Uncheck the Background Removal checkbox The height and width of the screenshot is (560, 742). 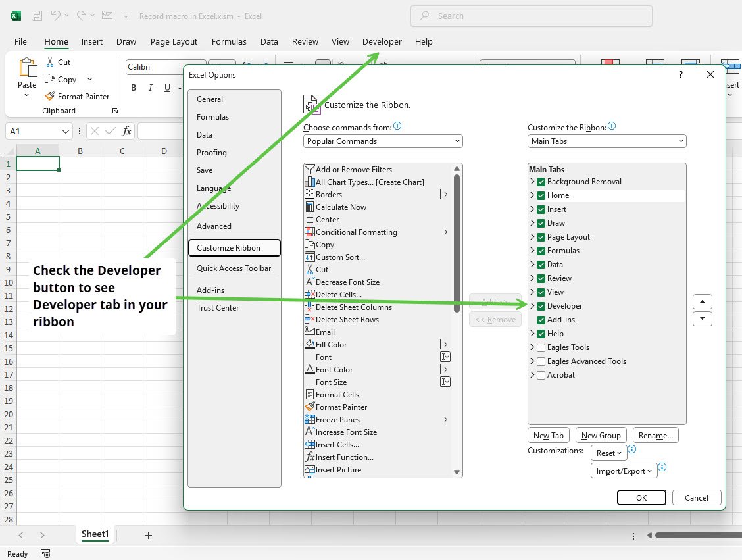541,182
